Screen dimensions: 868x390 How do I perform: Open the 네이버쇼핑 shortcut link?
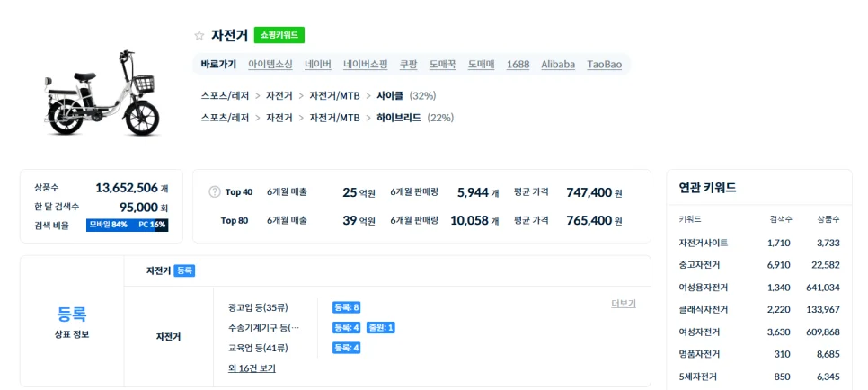[x=366, y=65]
